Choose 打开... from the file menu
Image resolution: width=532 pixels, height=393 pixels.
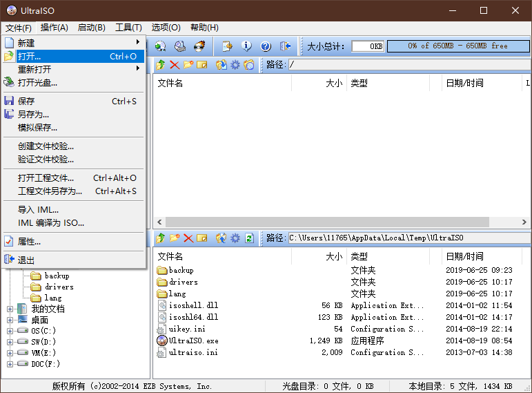coord(74,57)
